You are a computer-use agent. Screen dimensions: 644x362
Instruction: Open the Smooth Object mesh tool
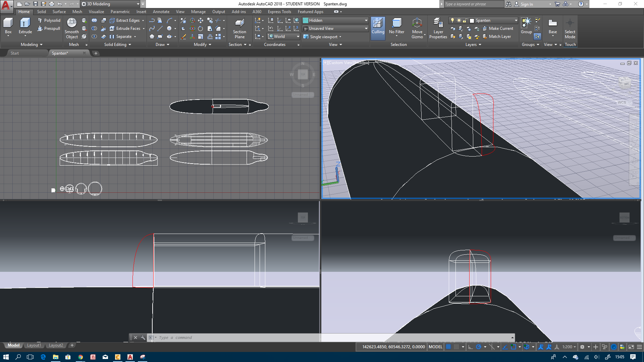[71, 23]
